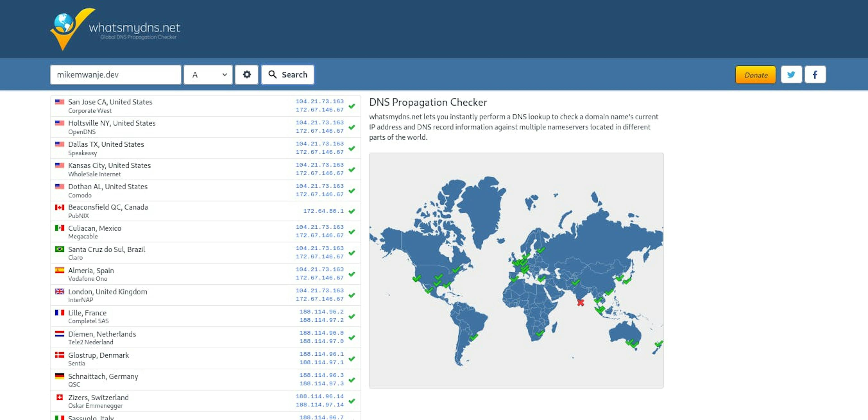This screenshot has width=868, height=420.
Task: Select Schnaittach, Germany row
Action: pyautogui.click(x=205, y=380)
